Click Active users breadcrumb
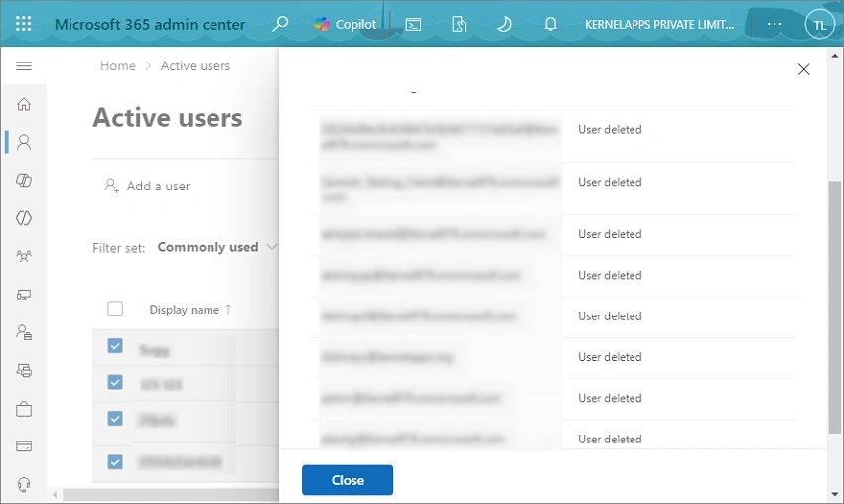844x504 pixels. click(196, 66)
